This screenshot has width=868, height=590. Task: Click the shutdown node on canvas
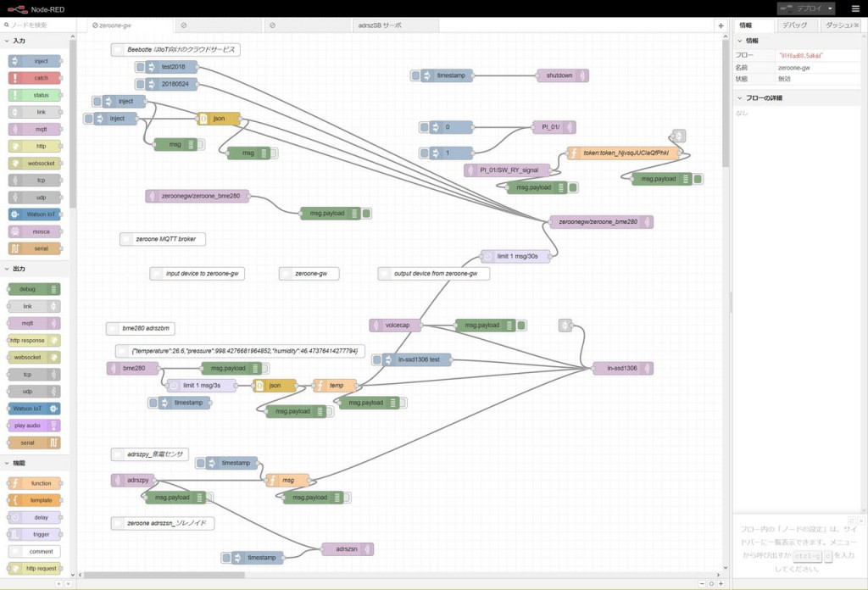point(561,75)
